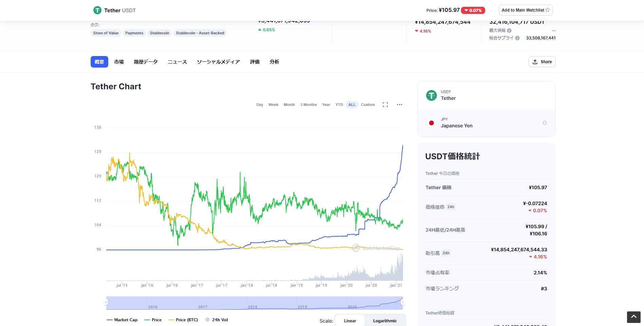Viewport: 644px width, 326px height.
Task: Switch chart scale to Logarithmic
Action: point(385,321)
